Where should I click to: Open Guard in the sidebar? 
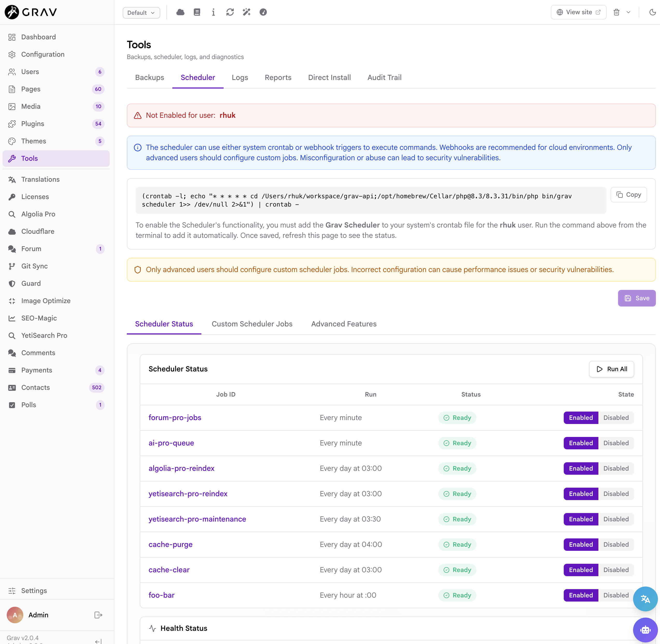[x=56, y=283]
